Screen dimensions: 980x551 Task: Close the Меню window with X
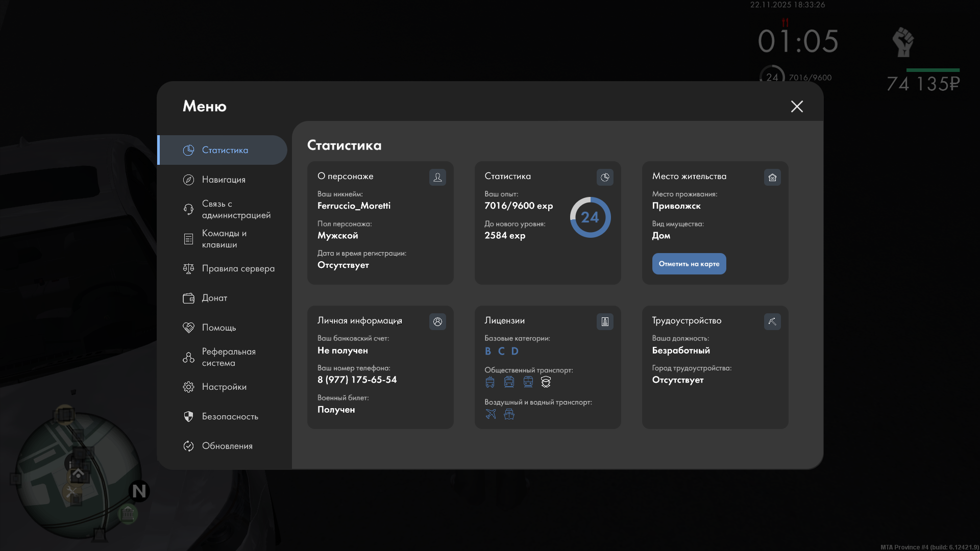[x=797, y=106]
